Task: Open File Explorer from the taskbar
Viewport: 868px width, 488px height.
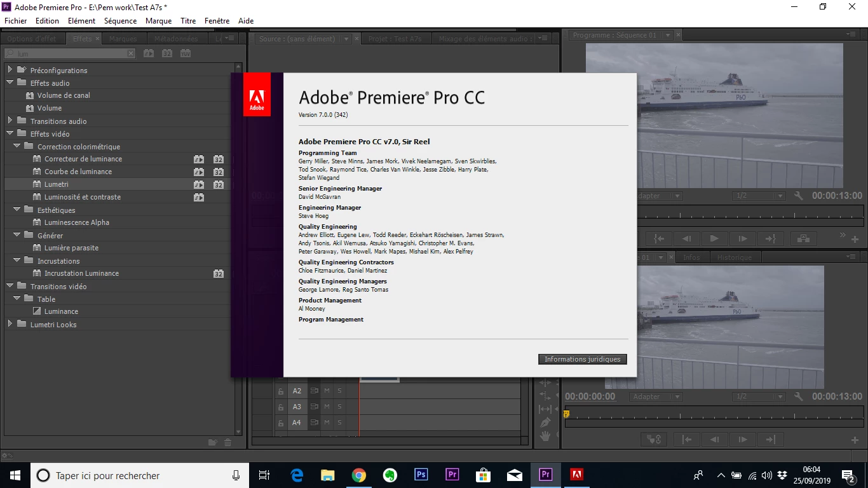Action: coord(328,475)
